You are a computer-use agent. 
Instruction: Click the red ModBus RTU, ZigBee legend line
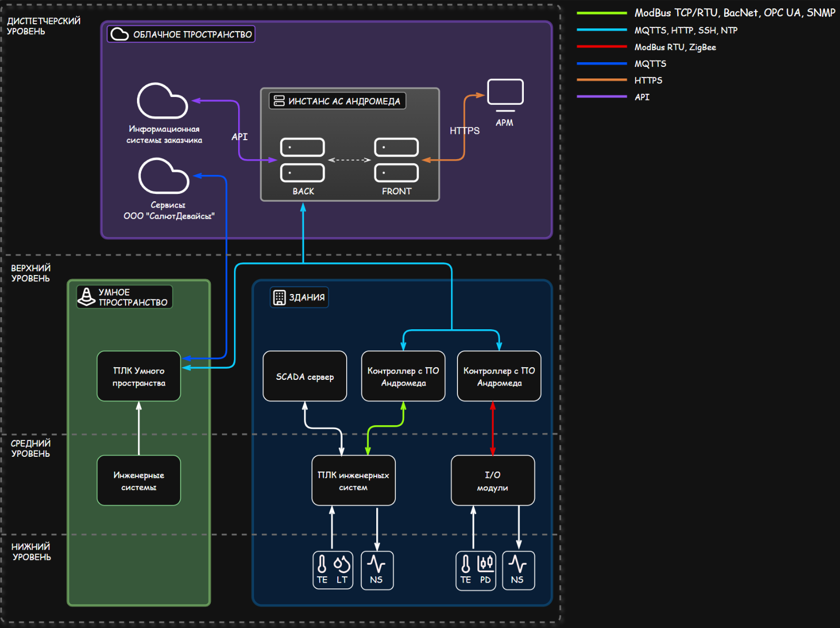click(x=601, y=47)
